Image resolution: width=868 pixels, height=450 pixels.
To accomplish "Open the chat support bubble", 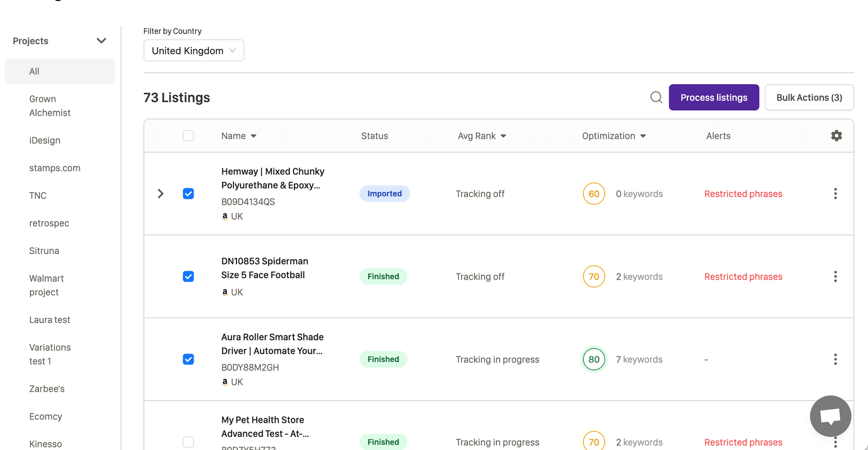I will point(830,416).
